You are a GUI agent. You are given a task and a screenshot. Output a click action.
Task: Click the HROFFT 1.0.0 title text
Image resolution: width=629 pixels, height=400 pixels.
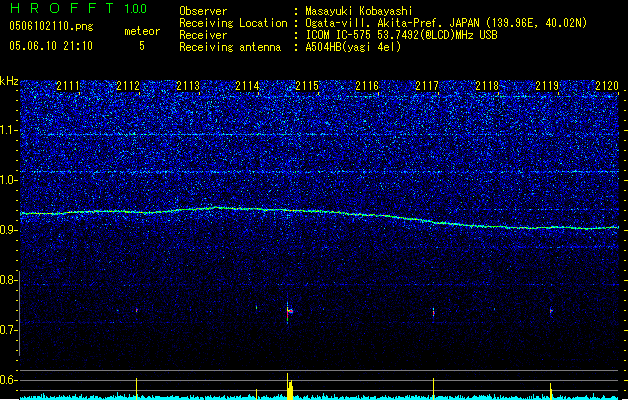[x=78, y=8]
